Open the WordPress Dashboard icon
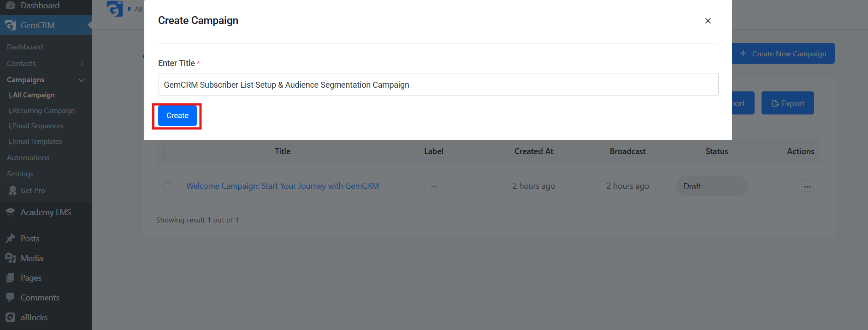Image resolution: width=868 pixels, height=330 pixels. [x=10, y=6]
